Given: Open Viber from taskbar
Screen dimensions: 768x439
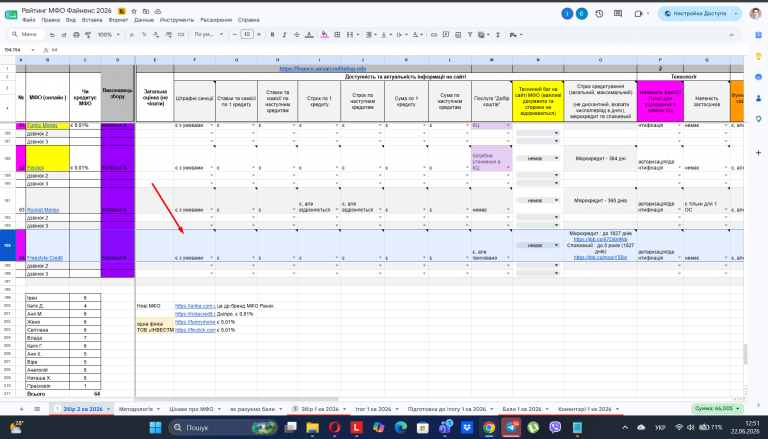Looking at the screenshot, I should point(555,427).
